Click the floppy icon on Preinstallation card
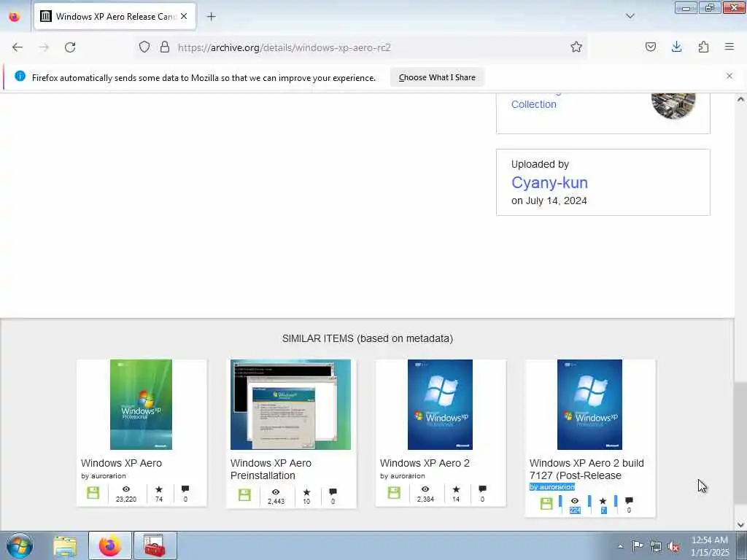The height and width of the screenshot is (560, 747). click(244, 495)
